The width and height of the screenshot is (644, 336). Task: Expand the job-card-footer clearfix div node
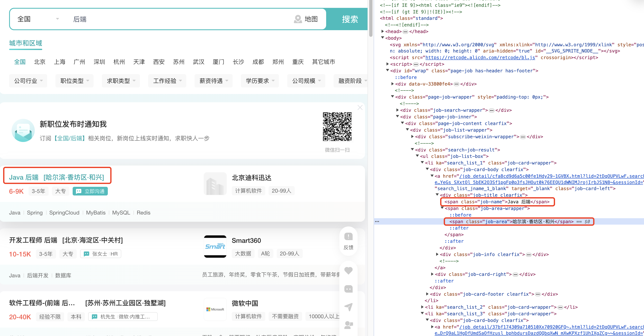click(427, 294)
